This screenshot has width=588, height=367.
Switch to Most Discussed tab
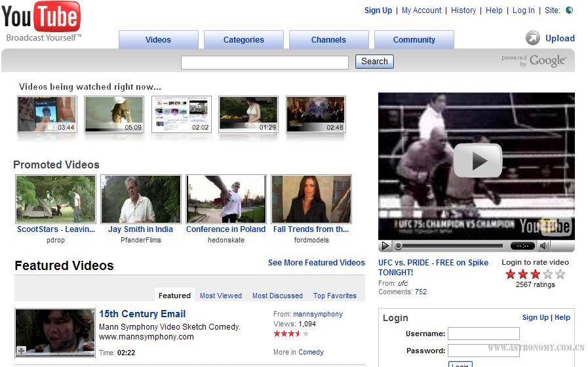coord(277,296)
